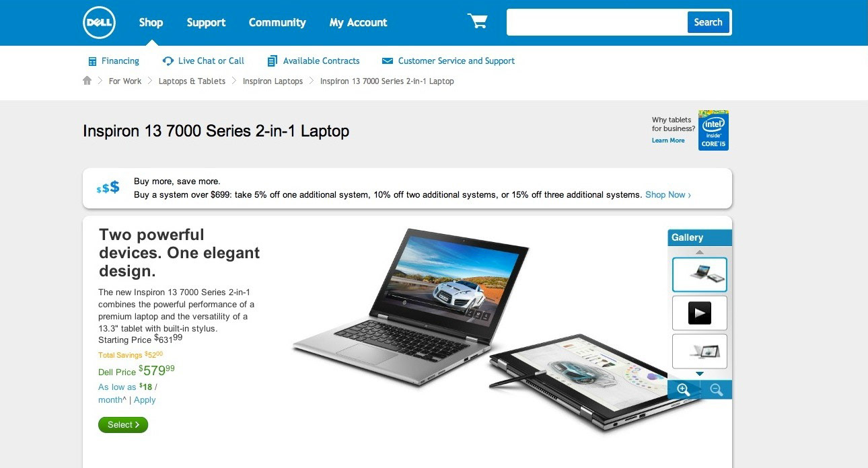868x468 pixels.
Task: Click the Apply financing link
Action: tap(145, 399)
